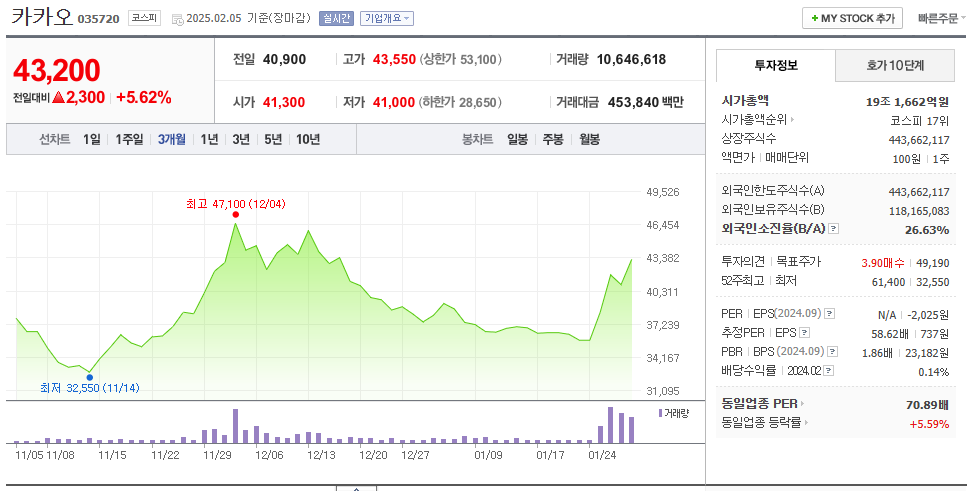Viewport: 969px width, 491px height.
Task: Click the 거래대금 value 453,840 백만
Action: click(645, 103)
